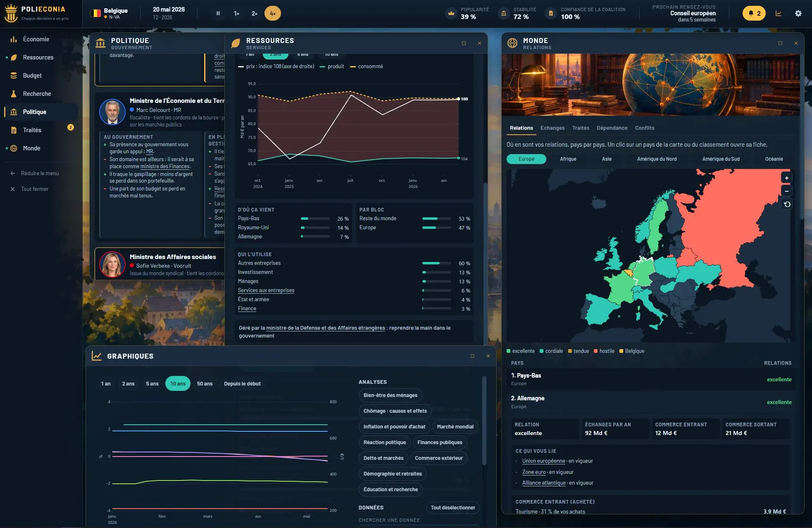Open the Bien-être des ménages analysis
The image size is (812, 528).
pos(391,395)
